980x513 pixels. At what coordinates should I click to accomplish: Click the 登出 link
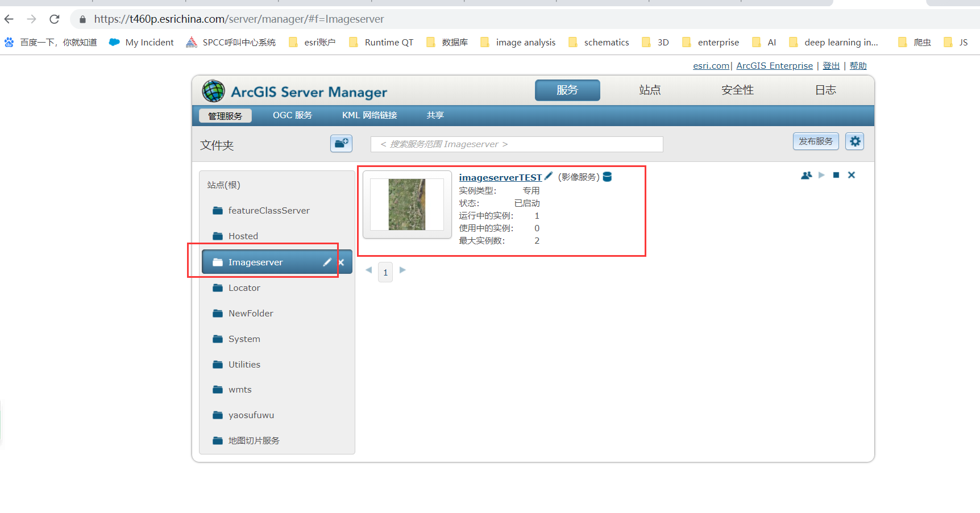click(830, 65)
